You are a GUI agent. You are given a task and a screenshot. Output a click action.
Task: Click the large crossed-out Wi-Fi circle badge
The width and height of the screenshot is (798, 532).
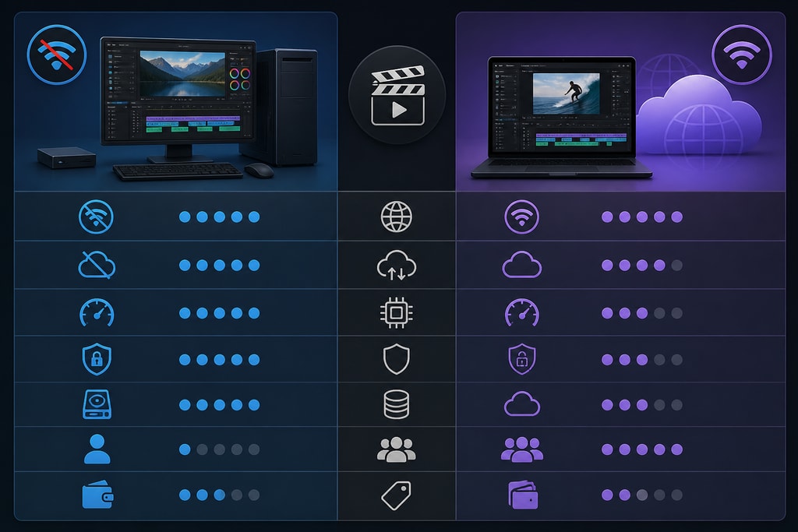(56, 55)
